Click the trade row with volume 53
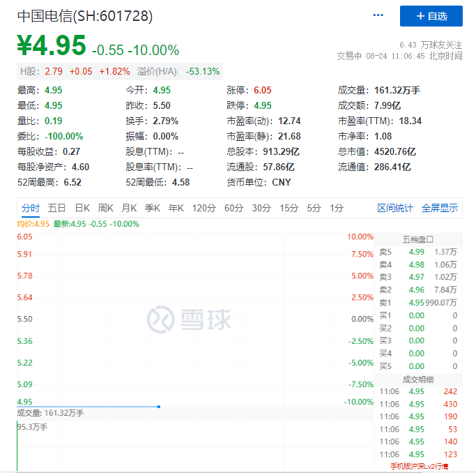Image resolution: width=476 pixels, height=473 pixels. (x=418, y=429)
